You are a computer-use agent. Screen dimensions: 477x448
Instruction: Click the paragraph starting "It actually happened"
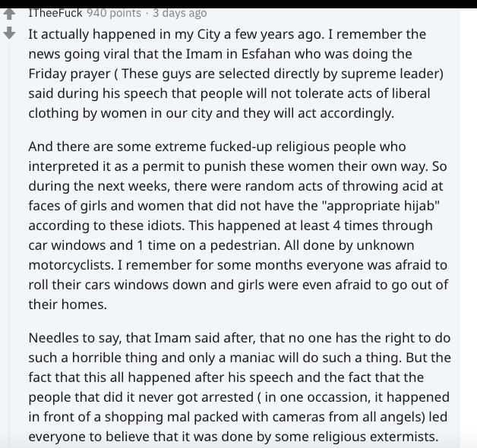tap(235, 74)
